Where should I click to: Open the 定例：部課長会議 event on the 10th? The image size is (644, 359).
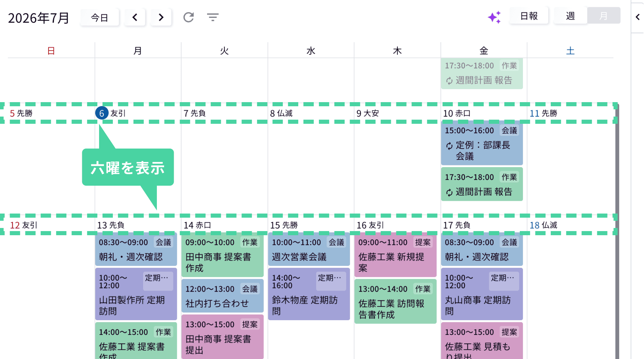(x=482, y=143)
